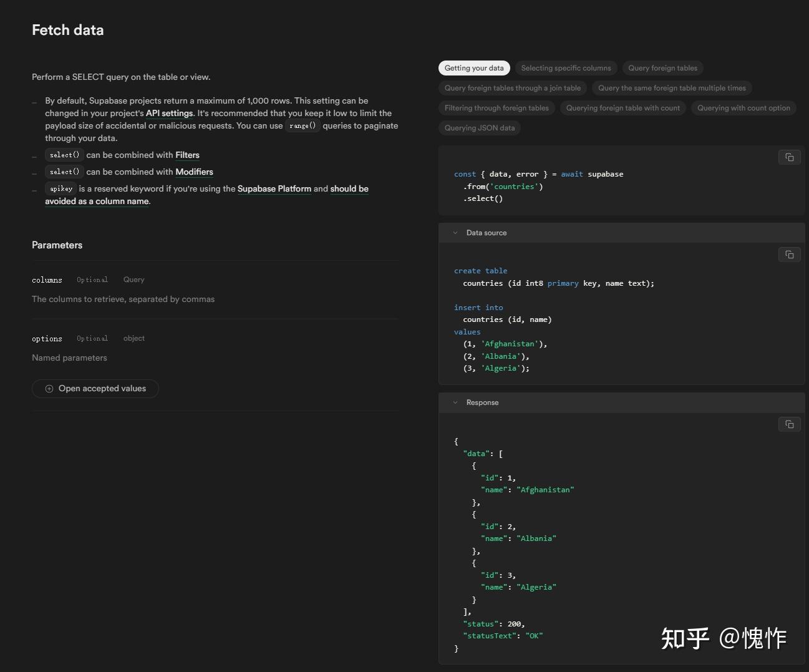Open the Querying JSON data example
Viewport: 809px width, 672px height.
[480, 128]
